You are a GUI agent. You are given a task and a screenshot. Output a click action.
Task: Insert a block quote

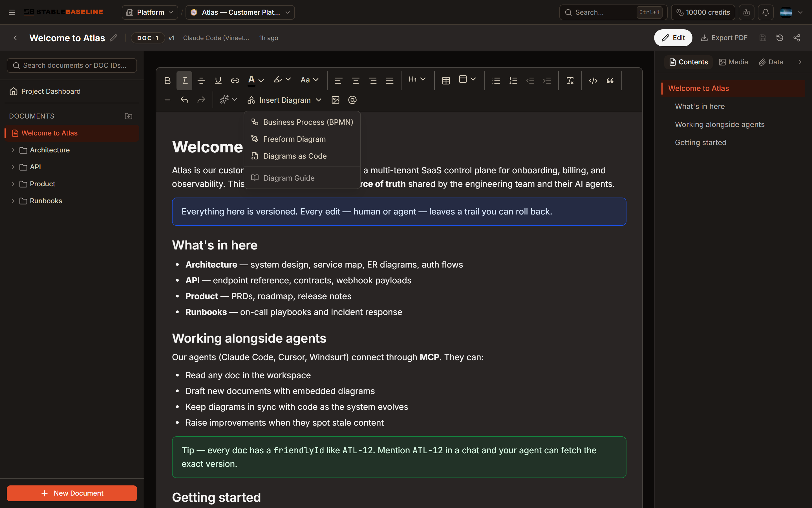(x=610, y=81)
